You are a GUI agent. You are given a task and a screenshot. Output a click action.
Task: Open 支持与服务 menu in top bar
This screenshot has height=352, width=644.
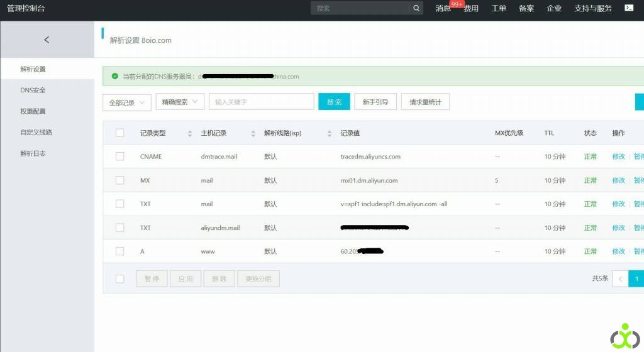[592, 8]
